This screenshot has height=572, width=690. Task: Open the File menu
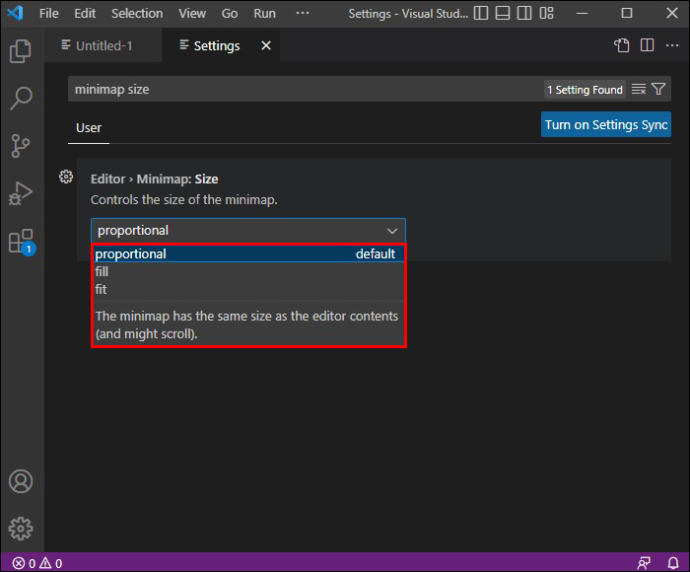(49, 14)
